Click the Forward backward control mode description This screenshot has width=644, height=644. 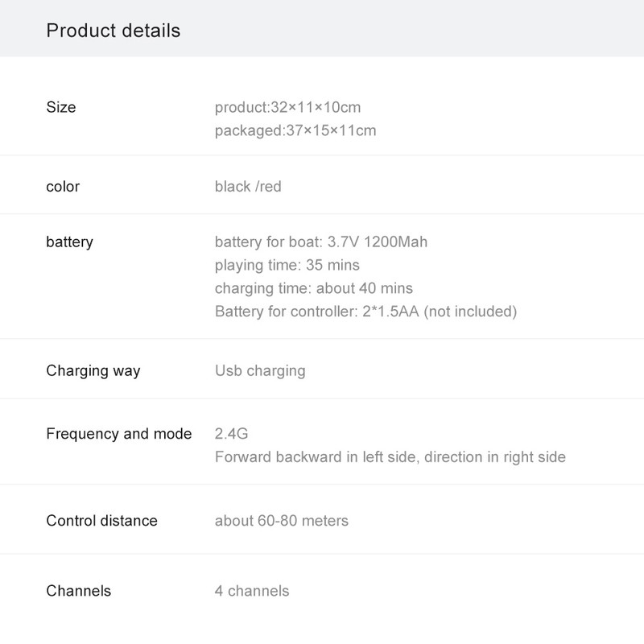pyautogui.click(x=390, y=457)
